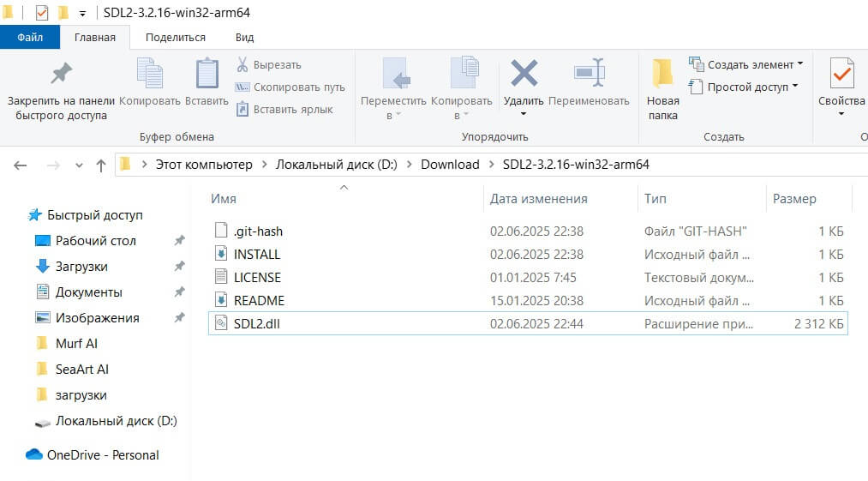868x481 pixels.
Task: Click the Переименовать rename icon
Action: 589,73
